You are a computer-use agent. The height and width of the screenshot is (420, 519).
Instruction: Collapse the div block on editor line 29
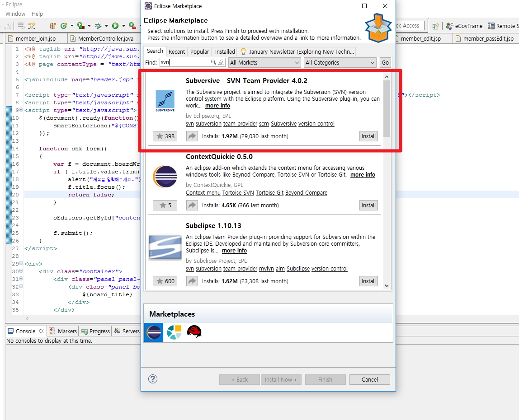(x=21, y=263)
